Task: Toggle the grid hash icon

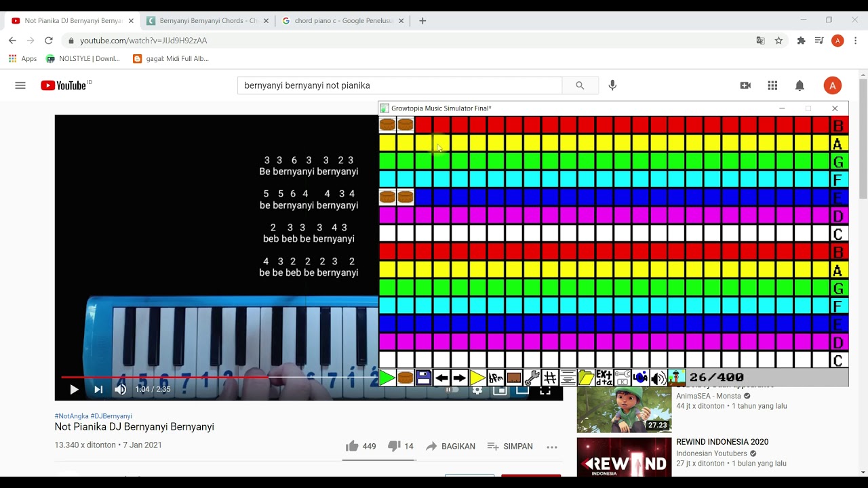Action: 550,378
